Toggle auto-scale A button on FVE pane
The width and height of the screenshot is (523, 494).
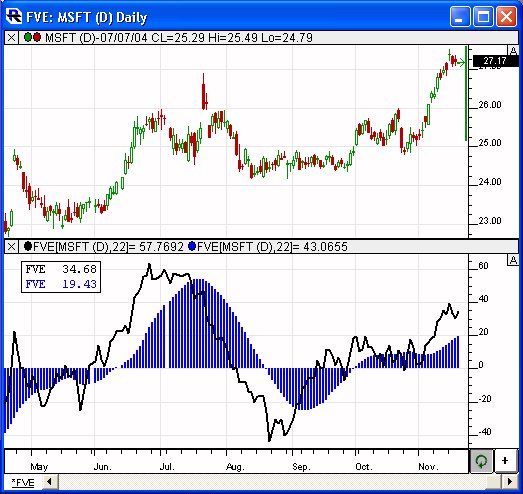[x=513, y=260]
